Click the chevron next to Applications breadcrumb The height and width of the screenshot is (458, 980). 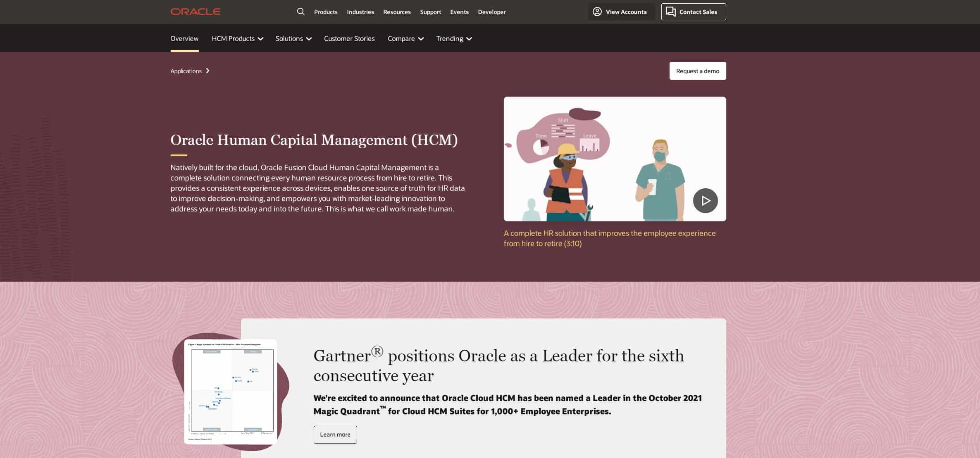point(207,71)
